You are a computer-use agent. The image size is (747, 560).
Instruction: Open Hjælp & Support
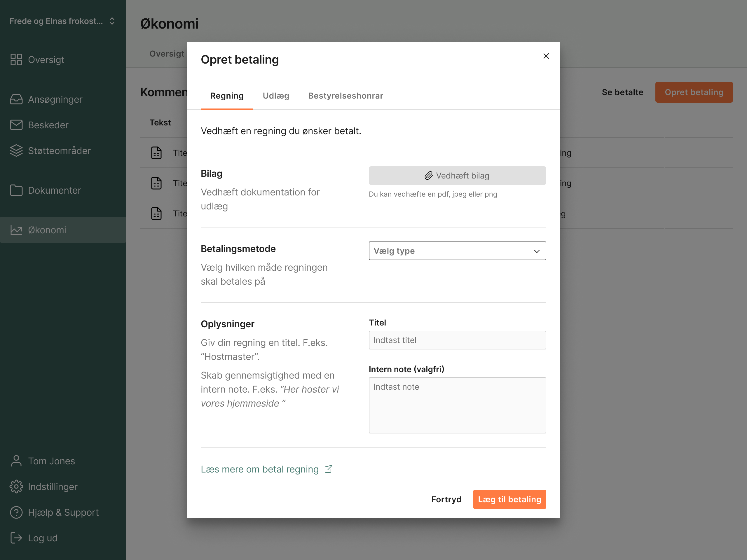pos(63,512)
